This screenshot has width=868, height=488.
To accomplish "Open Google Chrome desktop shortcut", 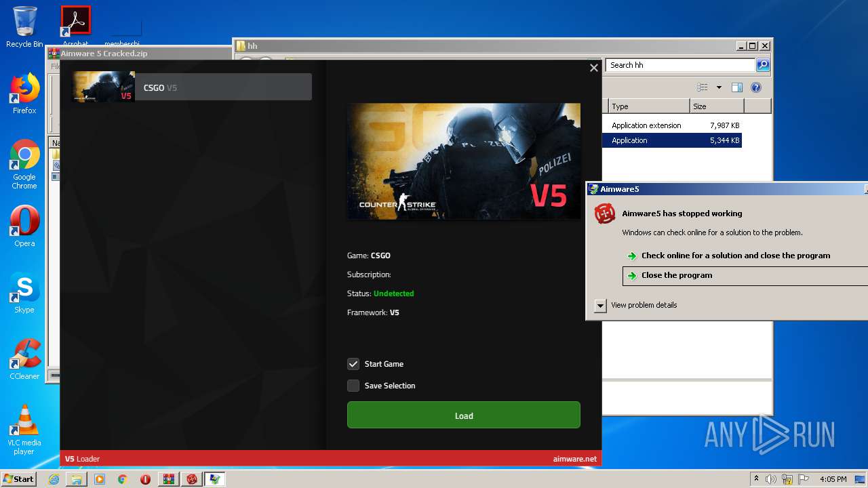I will coord(24,164).
